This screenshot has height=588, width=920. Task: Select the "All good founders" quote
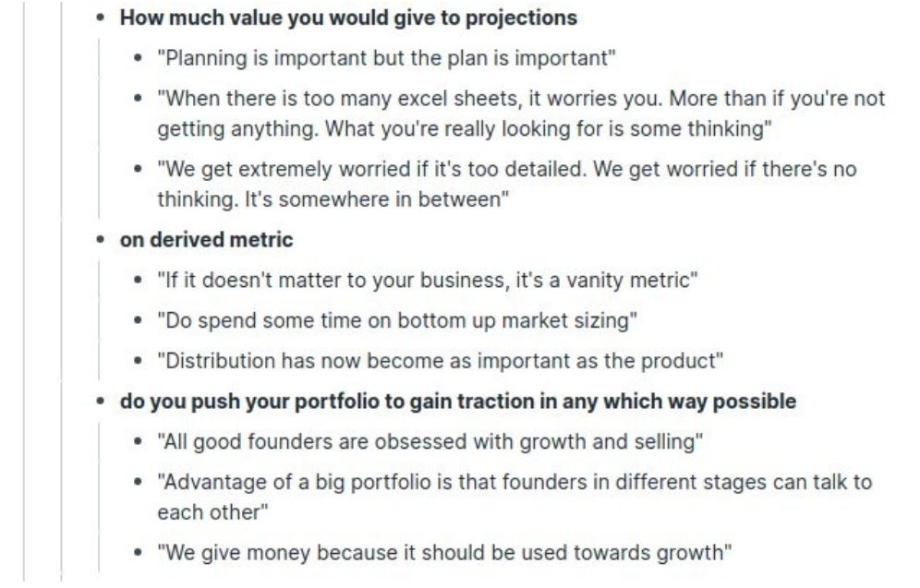pos(430,441)
